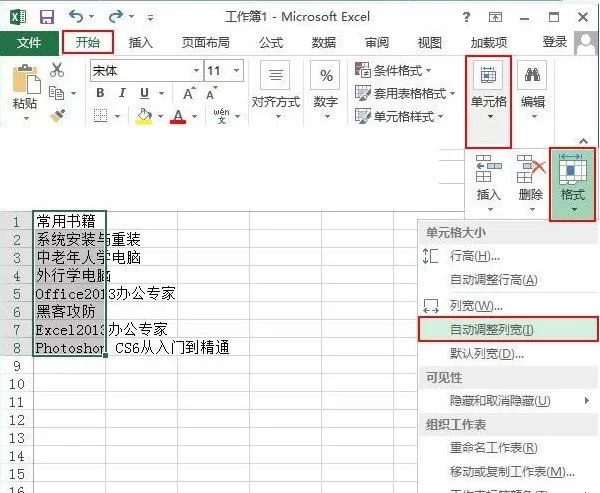The height and width of the screenshot is (493, 600).
Task: Expand the font color dropdown arrow
Action: click(x=195, y=116)
